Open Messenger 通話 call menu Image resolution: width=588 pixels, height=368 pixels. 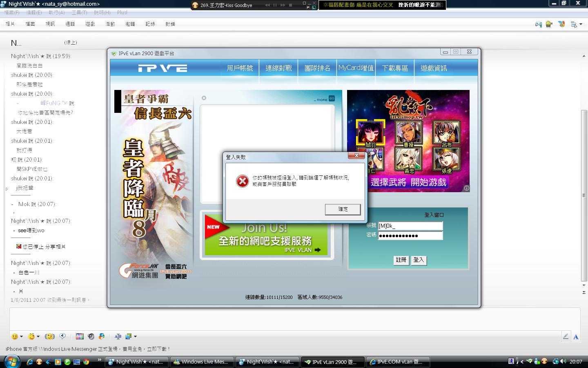[70, 24]
